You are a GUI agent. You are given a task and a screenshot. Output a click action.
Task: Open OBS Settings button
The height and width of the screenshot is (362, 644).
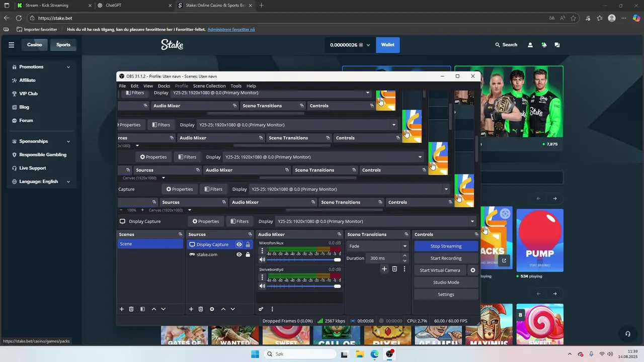[446, 295]
